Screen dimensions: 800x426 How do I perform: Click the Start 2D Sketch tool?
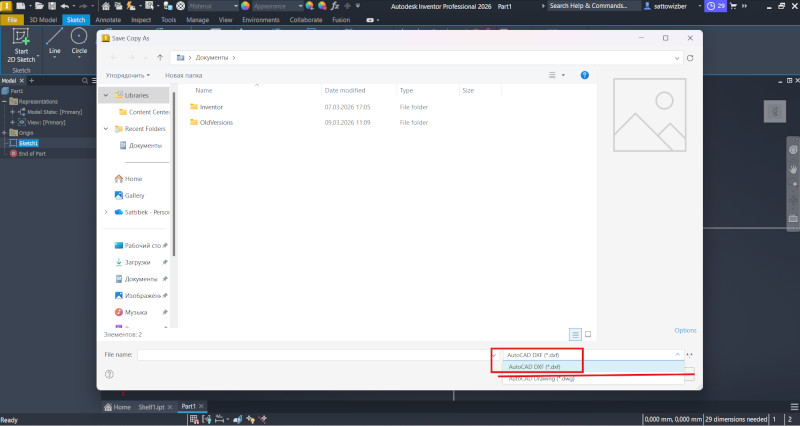click(21, 45)
